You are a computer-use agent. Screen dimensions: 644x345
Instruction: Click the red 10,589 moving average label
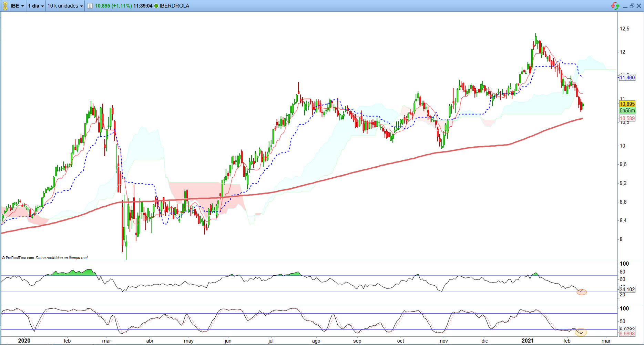pos(627,118)
